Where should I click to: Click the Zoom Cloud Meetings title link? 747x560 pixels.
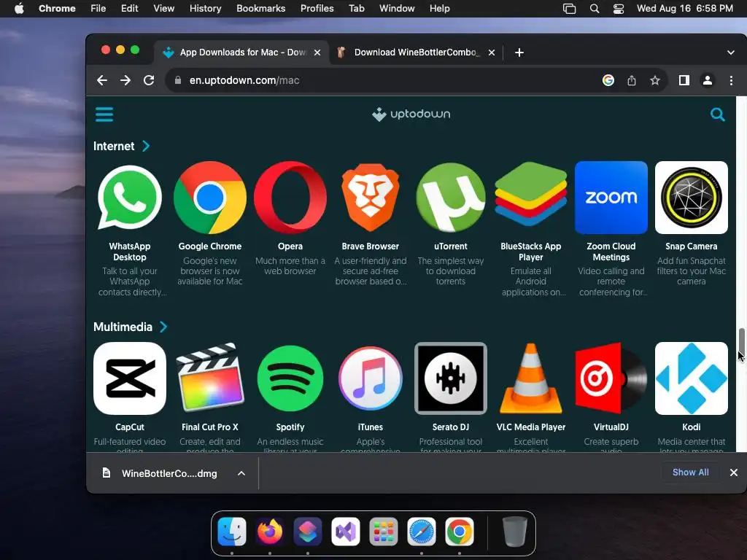coord(611,252)
